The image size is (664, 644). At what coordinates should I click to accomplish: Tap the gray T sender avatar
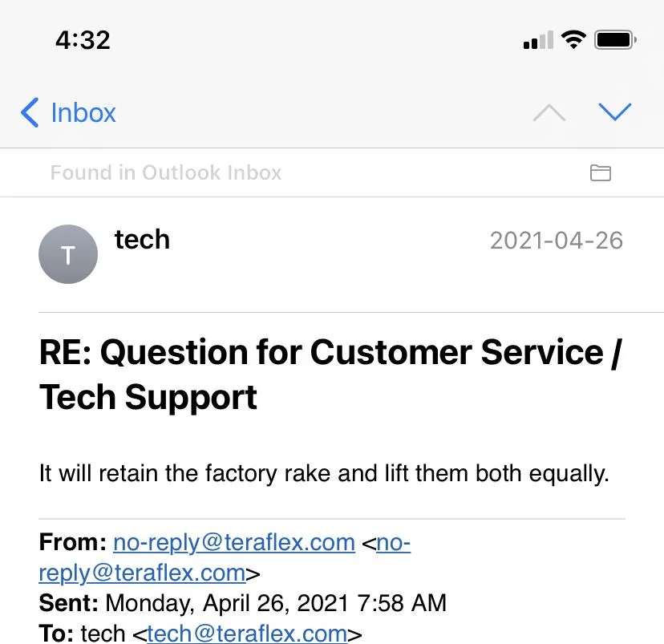tap(68, 254)
